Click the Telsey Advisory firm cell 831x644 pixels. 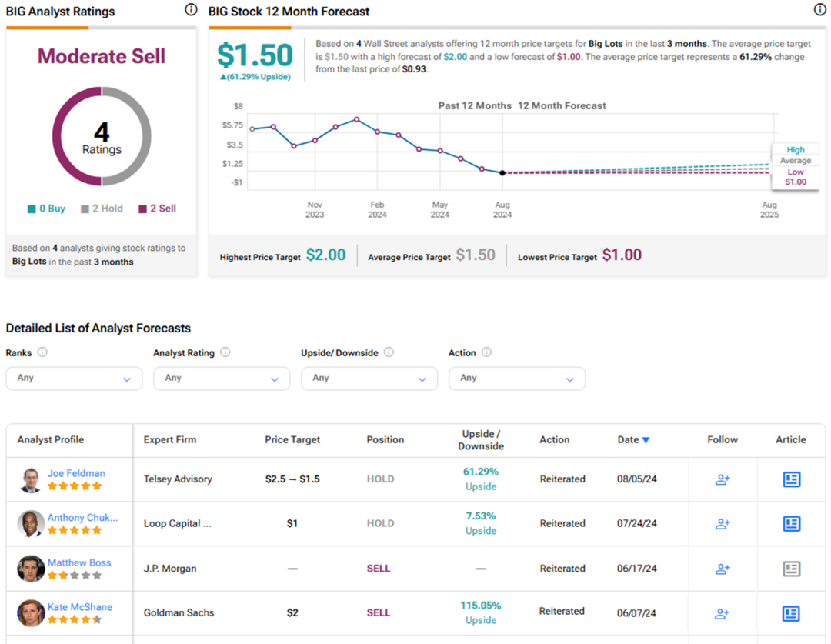point(178,479)
